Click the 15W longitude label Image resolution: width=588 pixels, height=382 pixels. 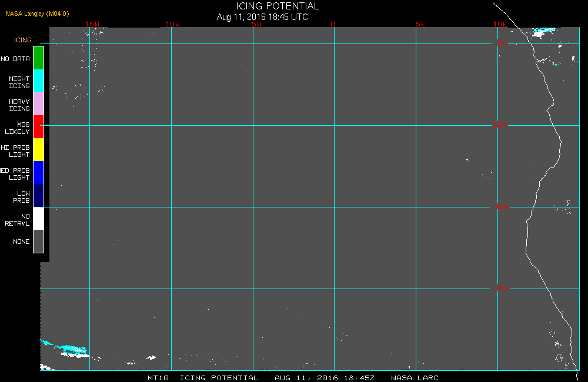[x=92, y=24]
